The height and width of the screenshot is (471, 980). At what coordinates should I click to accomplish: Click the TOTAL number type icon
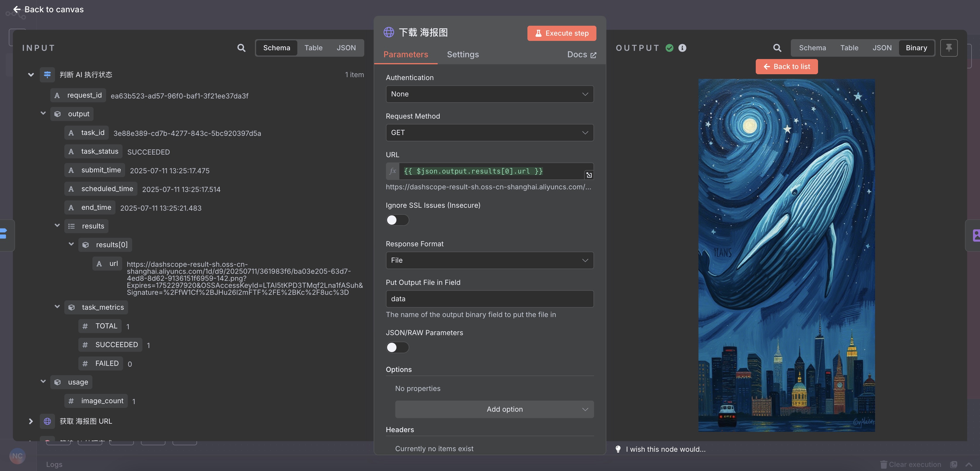[x=85, y=326]
